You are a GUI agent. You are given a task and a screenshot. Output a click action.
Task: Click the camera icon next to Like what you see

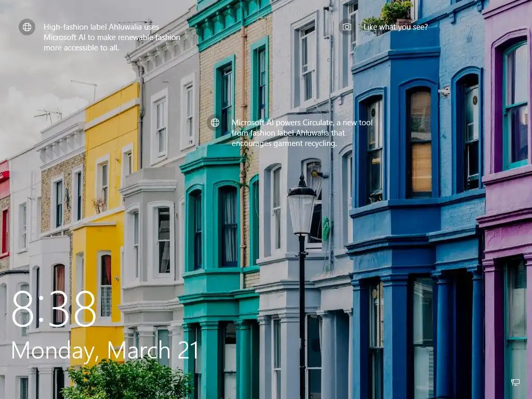point(347,27)
